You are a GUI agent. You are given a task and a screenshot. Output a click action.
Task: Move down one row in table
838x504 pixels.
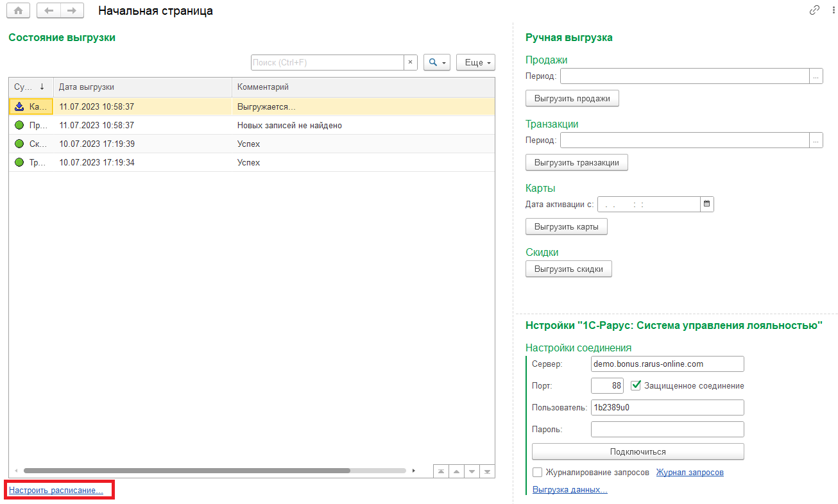click(x=472, y=471)
